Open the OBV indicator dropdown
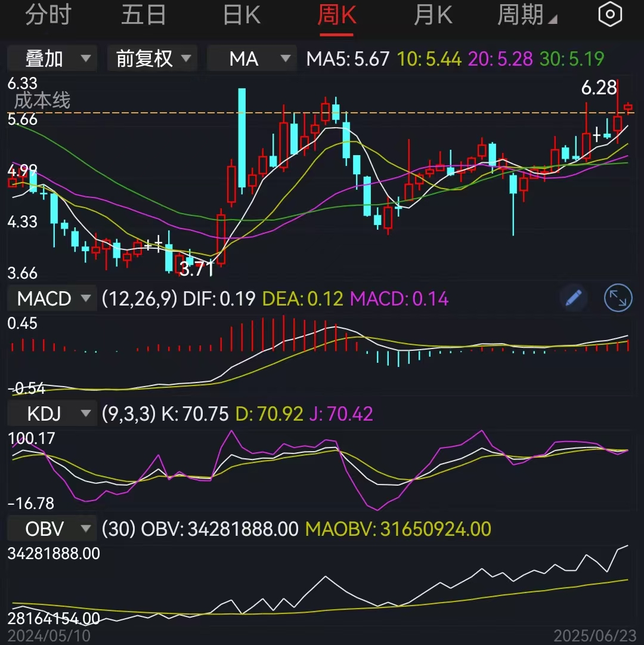This screenshot has width=644, height=645. [x=51, y=529]
